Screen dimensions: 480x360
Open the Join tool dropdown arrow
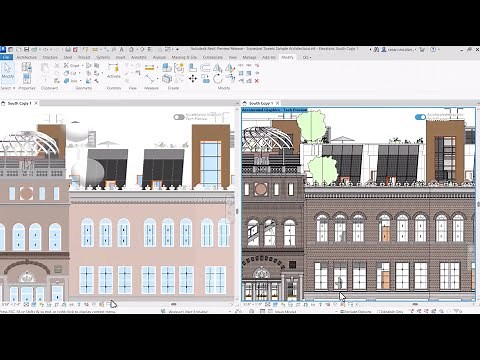pyautogui.click(x=80, y=81)
